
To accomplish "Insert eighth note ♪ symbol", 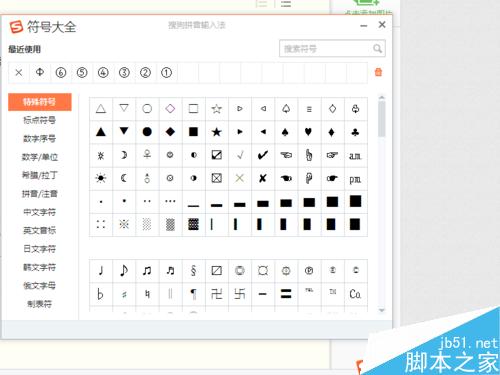I will tap(124, 271).
